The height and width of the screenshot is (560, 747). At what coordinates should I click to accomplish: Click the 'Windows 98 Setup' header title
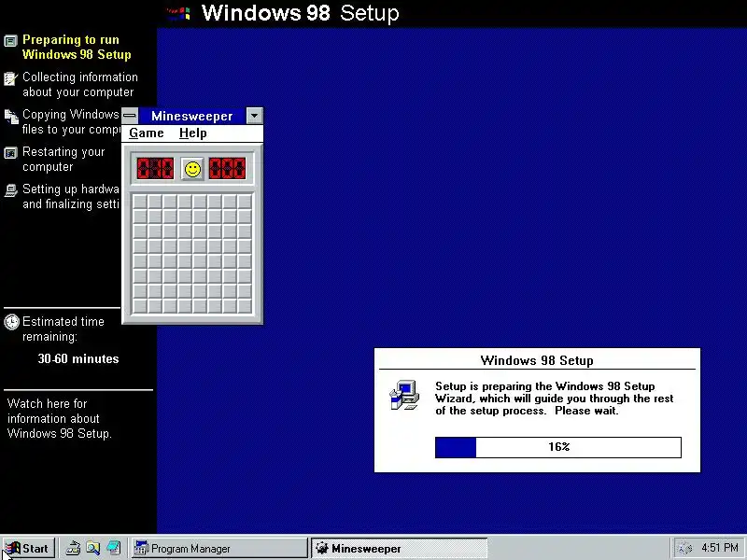tap(300, 13)
